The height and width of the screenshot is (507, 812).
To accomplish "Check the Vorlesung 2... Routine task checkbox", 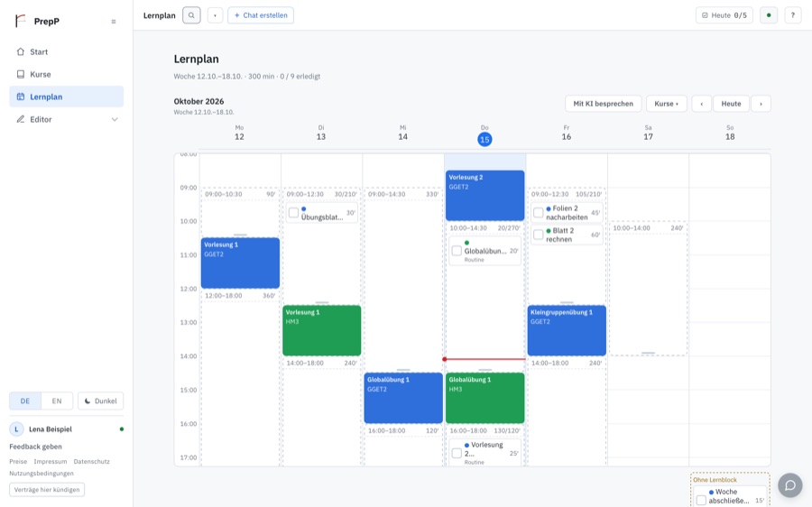I will [x=457, y=453].
